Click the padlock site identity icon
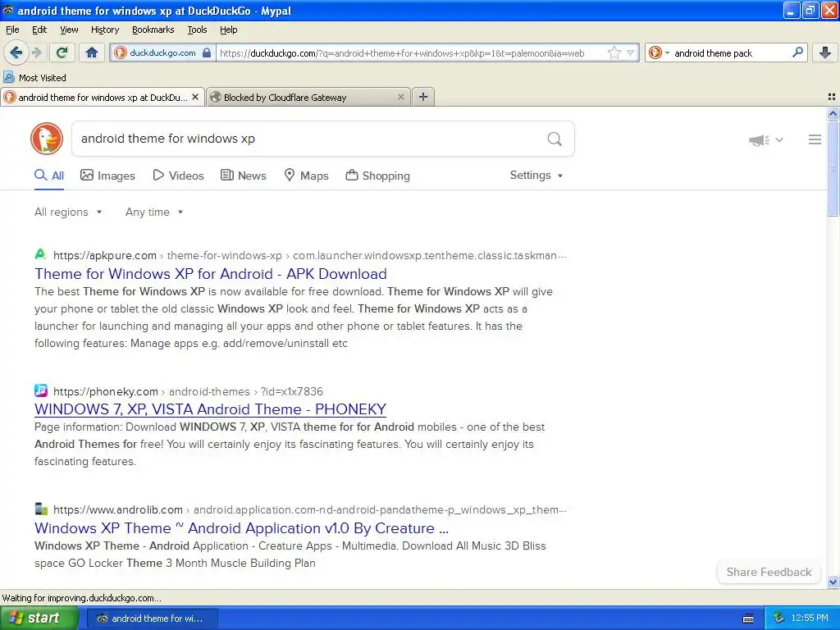The height and width of the screenshot is (630, 840). point(207,52)
